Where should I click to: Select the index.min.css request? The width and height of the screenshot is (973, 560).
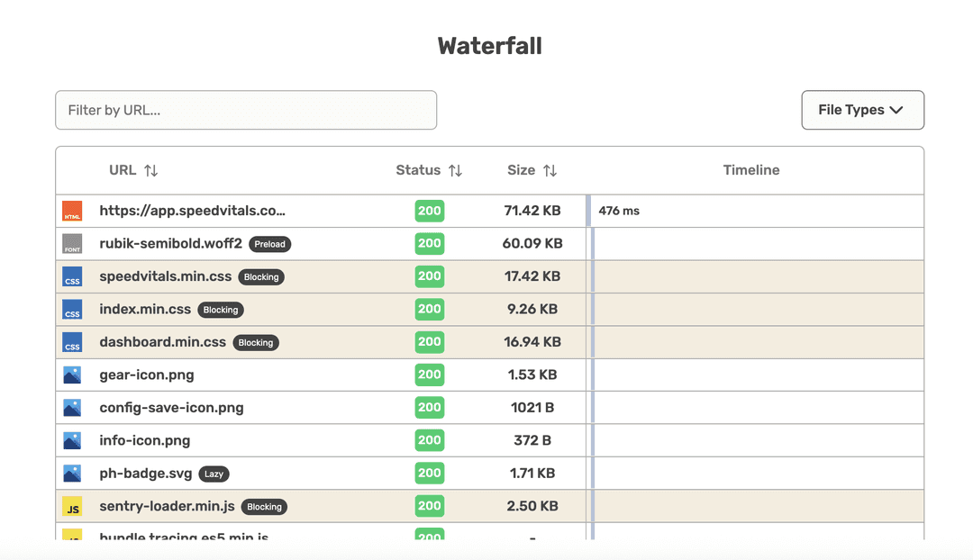145,309
